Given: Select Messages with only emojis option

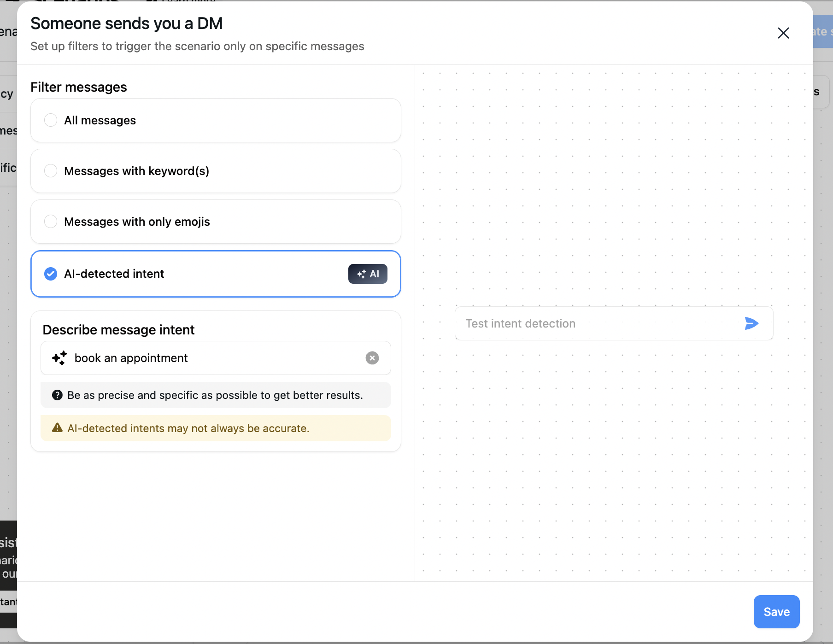Looking at the screenshot, I should (x=51, y=222).
